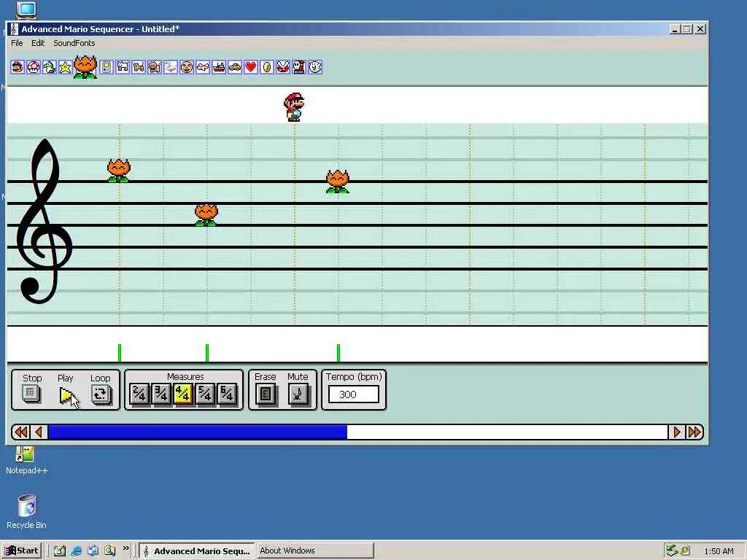Set measures to 5/4 time
Image resolution: width=747 pixels, height=560 pixels.
pyautogui.click(x=205, y=394)
